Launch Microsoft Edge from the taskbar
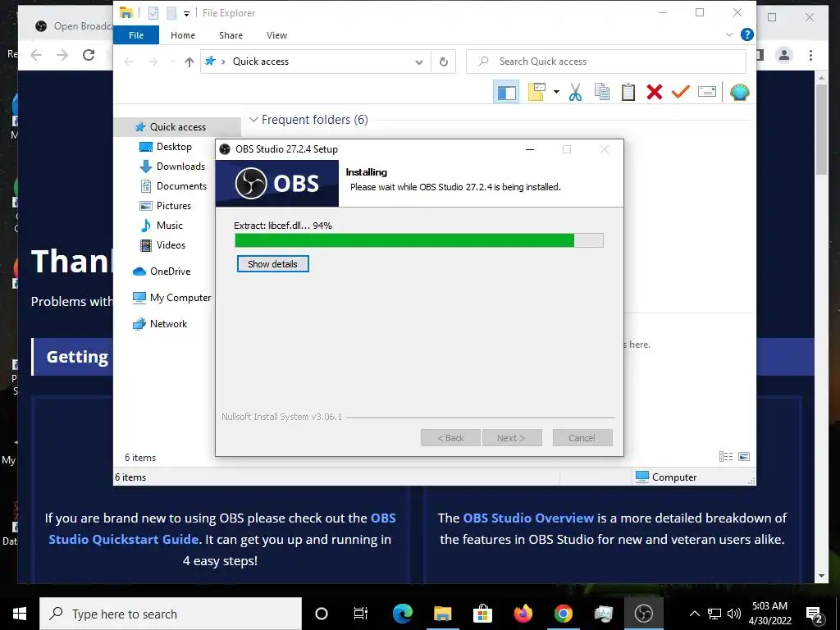 402,614
